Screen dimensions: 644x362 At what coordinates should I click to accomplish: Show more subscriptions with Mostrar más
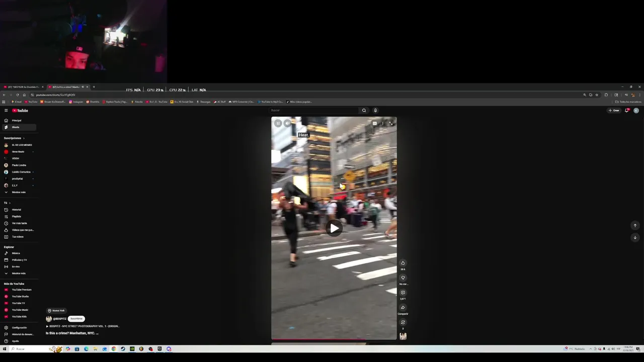point(19,192)
